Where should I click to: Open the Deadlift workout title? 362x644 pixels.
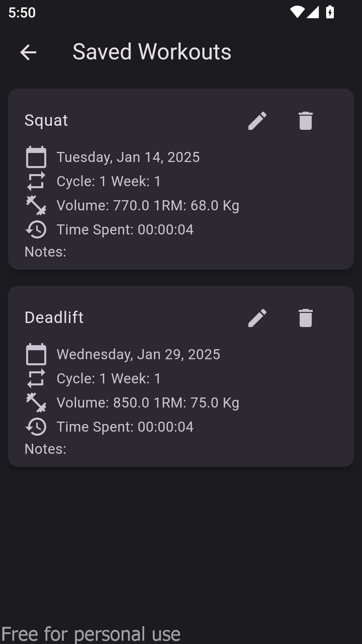tap(54, 317)
